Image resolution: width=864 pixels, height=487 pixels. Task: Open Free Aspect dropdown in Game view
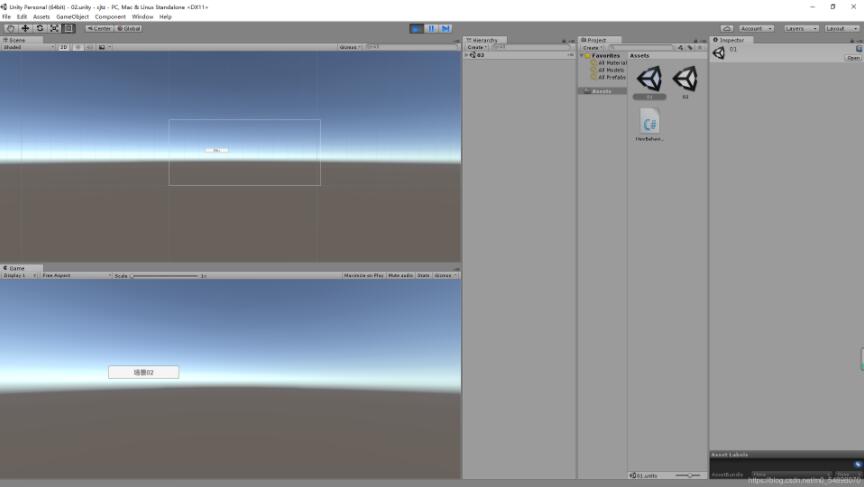point(76,275)
